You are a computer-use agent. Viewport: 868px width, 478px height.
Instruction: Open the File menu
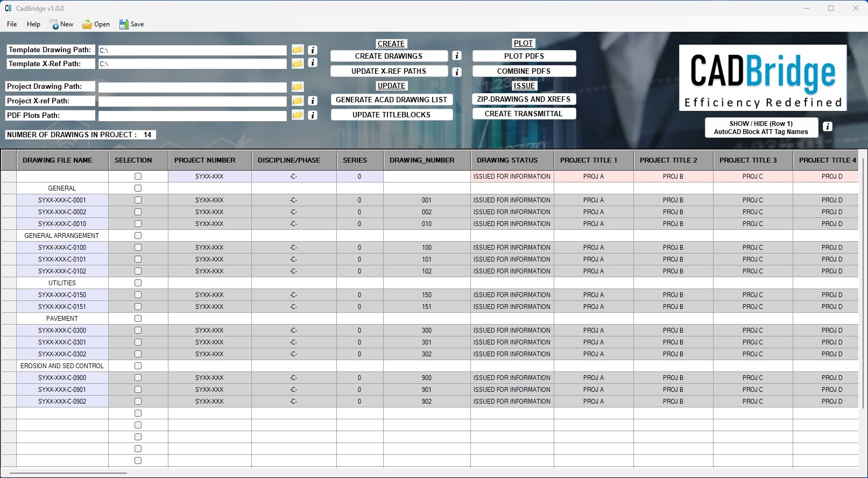[12, 24]
